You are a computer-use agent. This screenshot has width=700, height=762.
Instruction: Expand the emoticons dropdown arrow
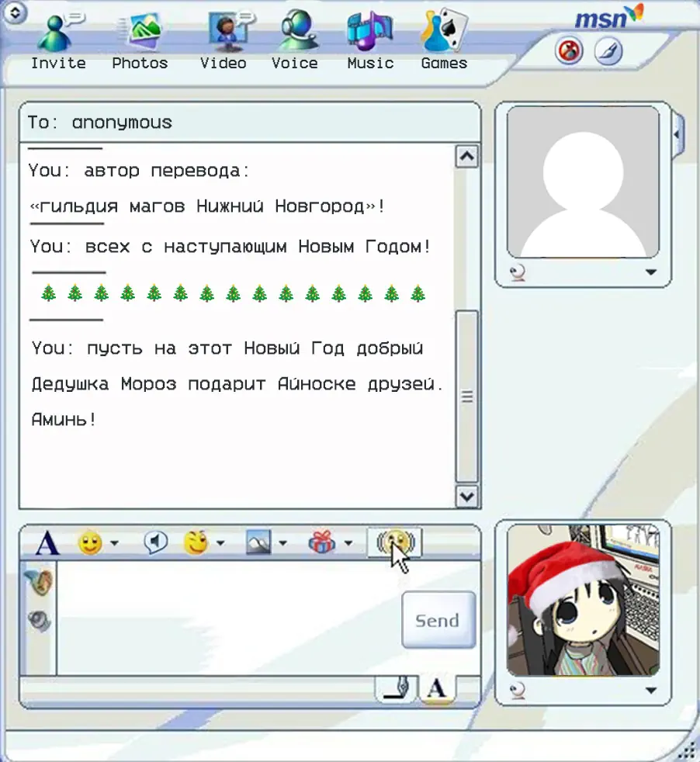click(115, 543)
